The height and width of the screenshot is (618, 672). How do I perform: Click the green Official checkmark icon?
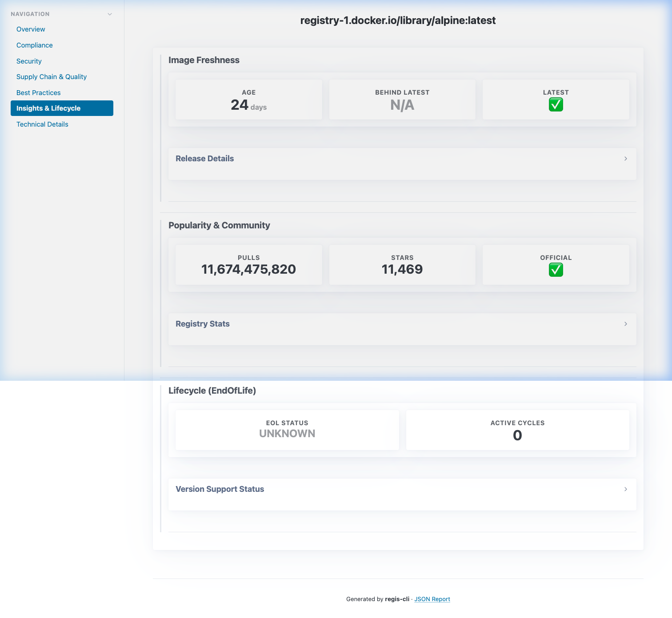556,270
